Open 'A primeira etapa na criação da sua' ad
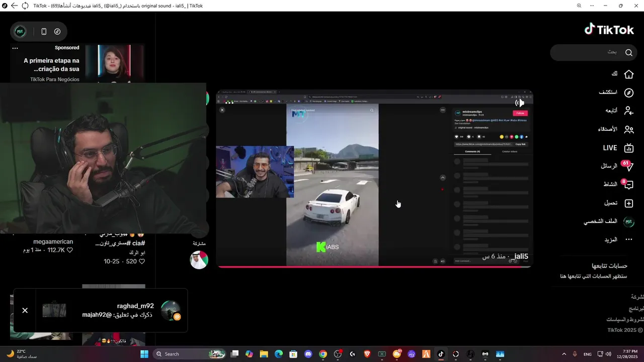This screenshot has width=644, height=362. 51,64
